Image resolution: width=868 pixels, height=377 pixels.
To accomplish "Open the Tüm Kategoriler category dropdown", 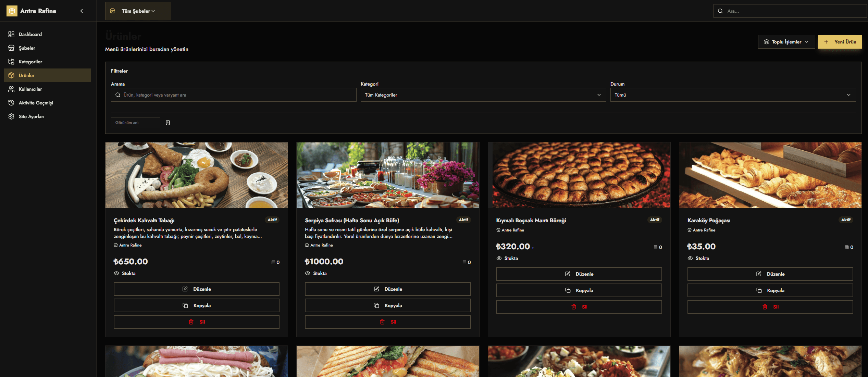I will (x=483, y=95).
